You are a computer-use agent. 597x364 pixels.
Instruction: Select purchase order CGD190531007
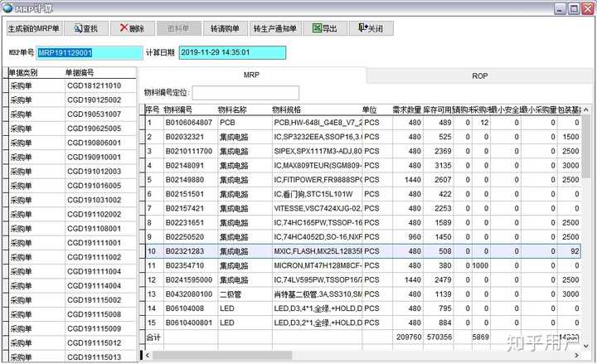(94, 114)
